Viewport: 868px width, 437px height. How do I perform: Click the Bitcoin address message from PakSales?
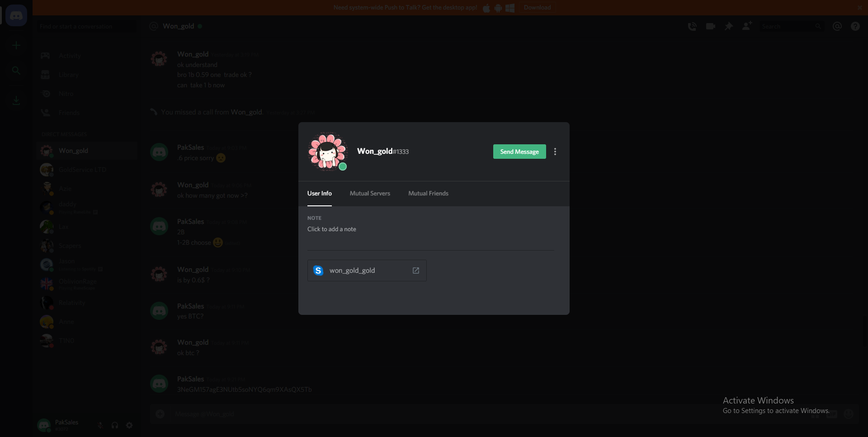245,389
